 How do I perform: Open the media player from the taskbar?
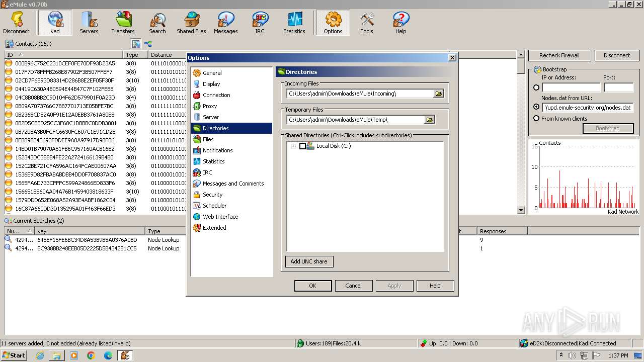74,355
